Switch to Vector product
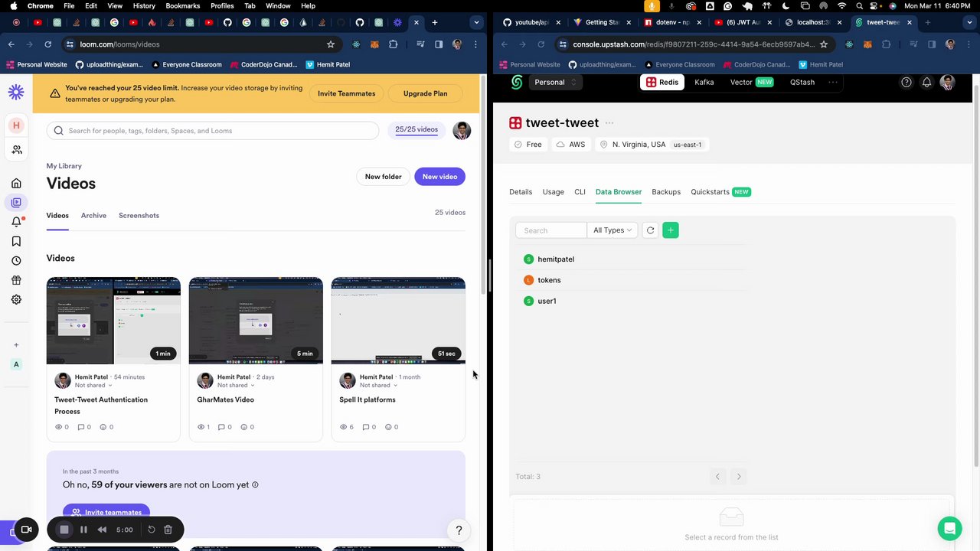Image resolution: width=980 pixels, height=551 pixels. [x=751, y=82]
